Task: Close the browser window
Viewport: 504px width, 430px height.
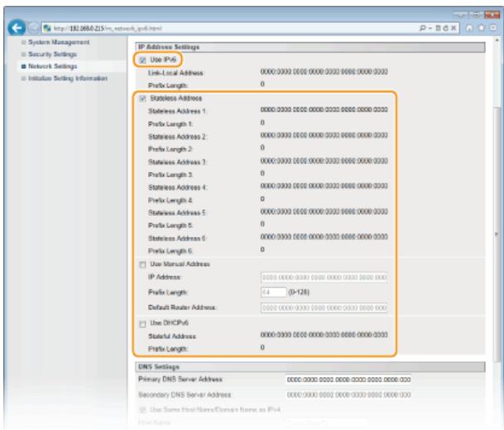Action: click(x=492, y=15)
